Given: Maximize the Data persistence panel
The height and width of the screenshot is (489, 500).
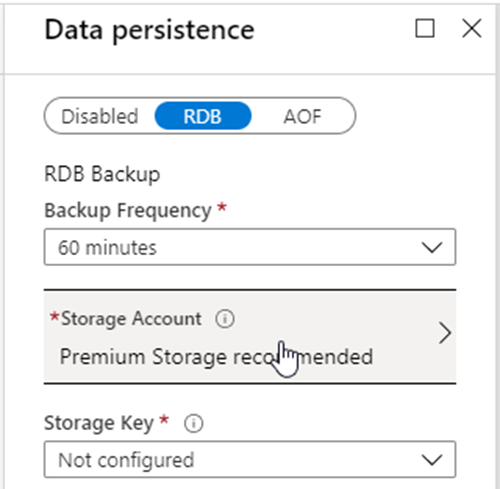Looking at the screenshot, I should (425, 28).
